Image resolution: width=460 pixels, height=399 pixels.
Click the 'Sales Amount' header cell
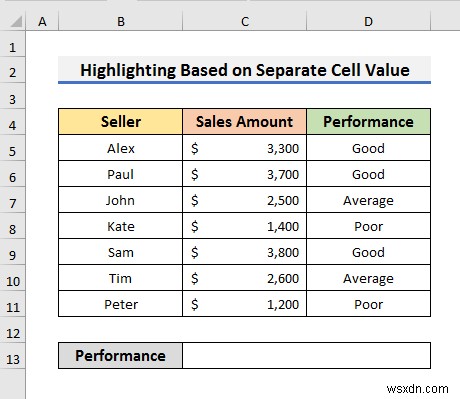click(x=244, y=122)
